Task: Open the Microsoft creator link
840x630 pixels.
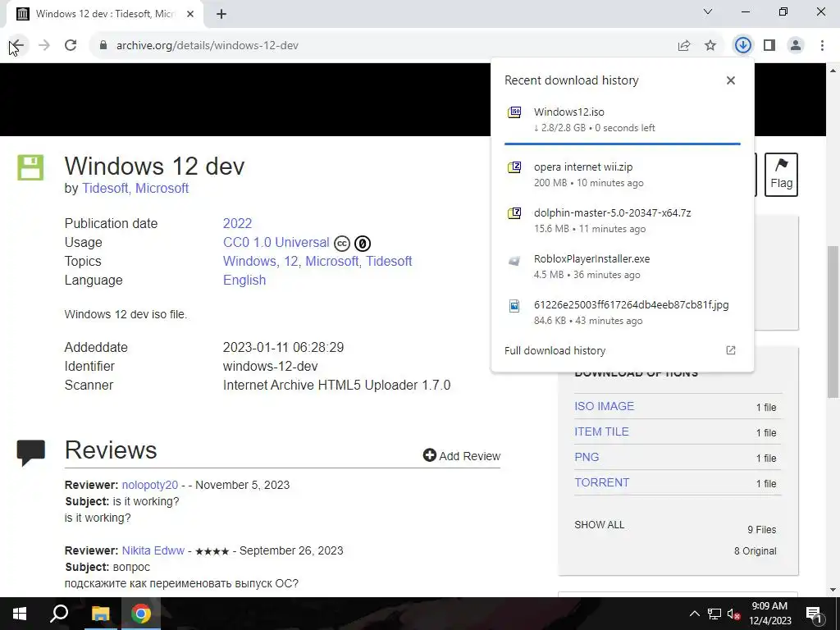Action: pos(162,189)
